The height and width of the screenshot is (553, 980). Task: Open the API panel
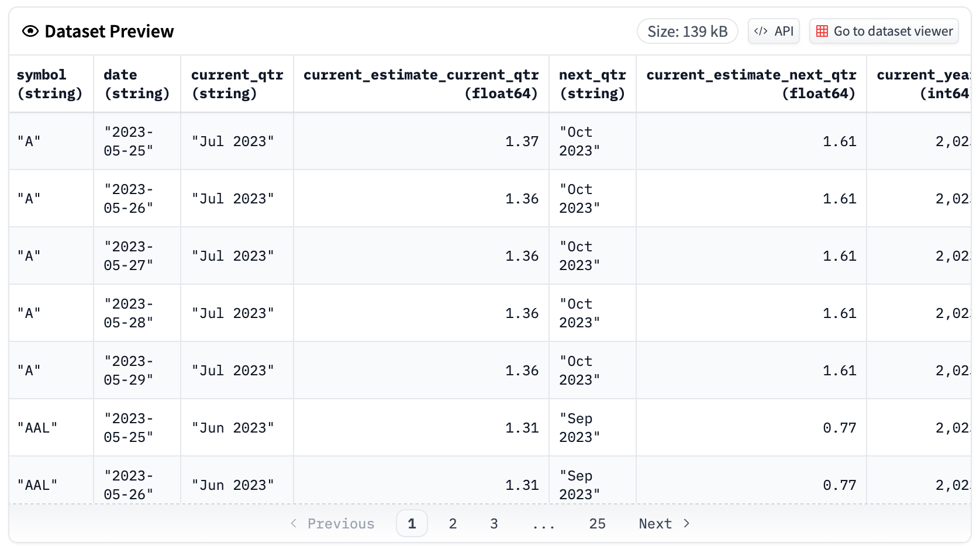coord(774,31)
